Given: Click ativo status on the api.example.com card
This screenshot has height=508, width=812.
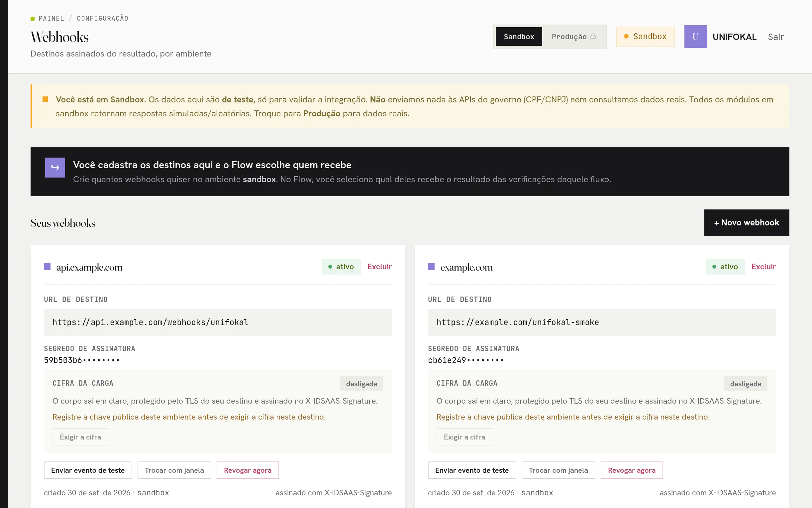Looking at the screenshot, I should pos(341,266).
